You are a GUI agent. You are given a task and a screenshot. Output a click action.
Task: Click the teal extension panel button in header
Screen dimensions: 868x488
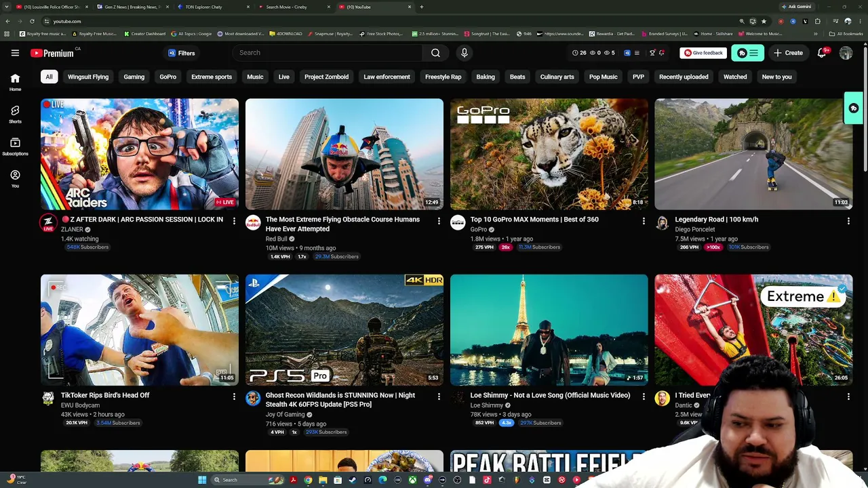click(x=747, y=53)
